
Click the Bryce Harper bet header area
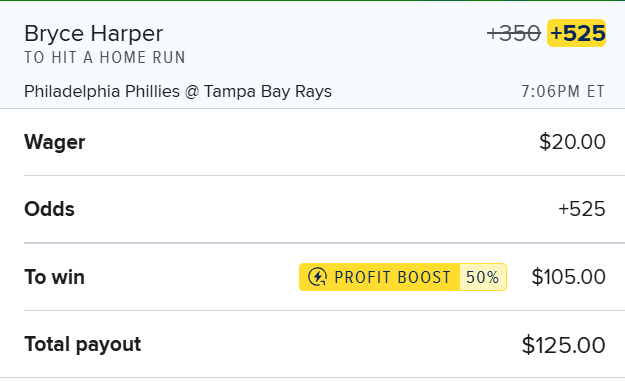[312, 55]
